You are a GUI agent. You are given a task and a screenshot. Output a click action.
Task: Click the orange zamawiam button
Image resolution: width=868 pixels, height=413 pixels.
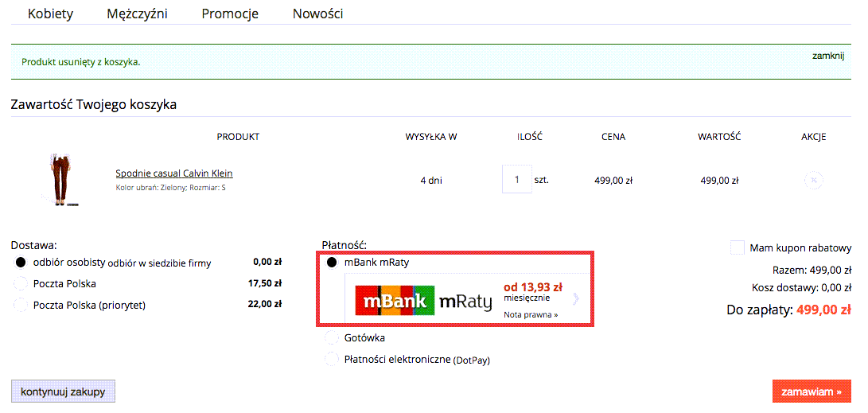[x=811, y=392]
